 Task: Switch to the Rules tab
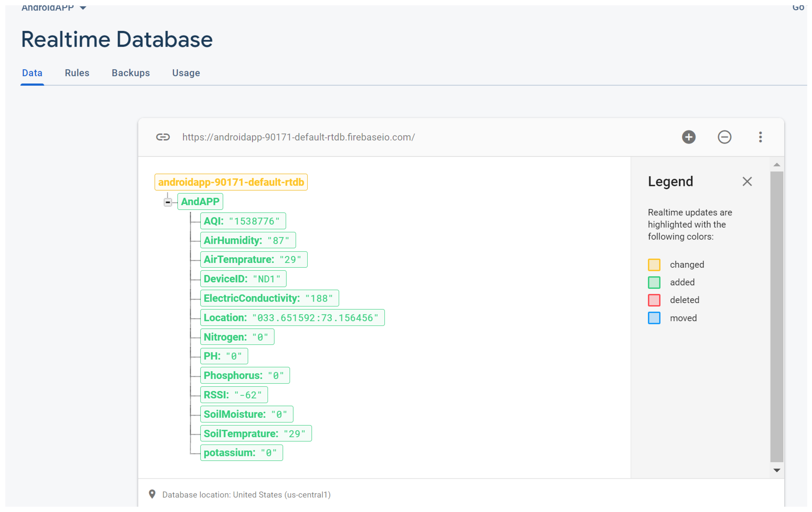click(77, 73)
